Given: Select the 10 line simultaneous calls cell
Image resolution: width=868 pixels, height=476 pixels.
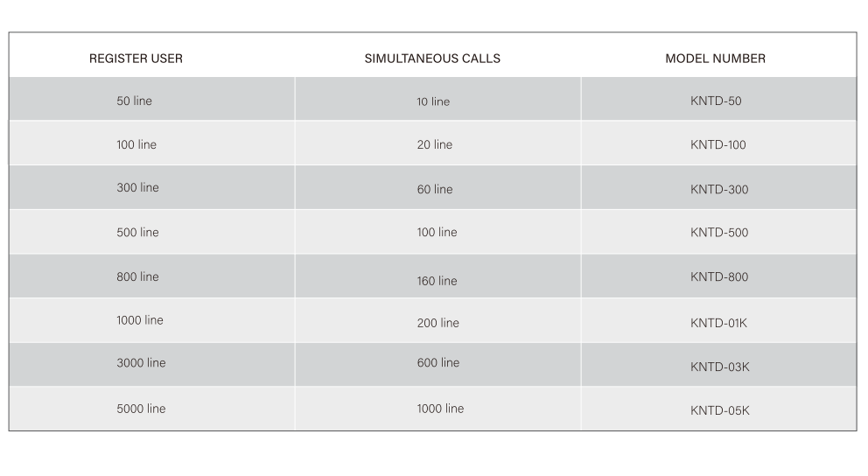Looking at the screenshot, I should point(432,101).
